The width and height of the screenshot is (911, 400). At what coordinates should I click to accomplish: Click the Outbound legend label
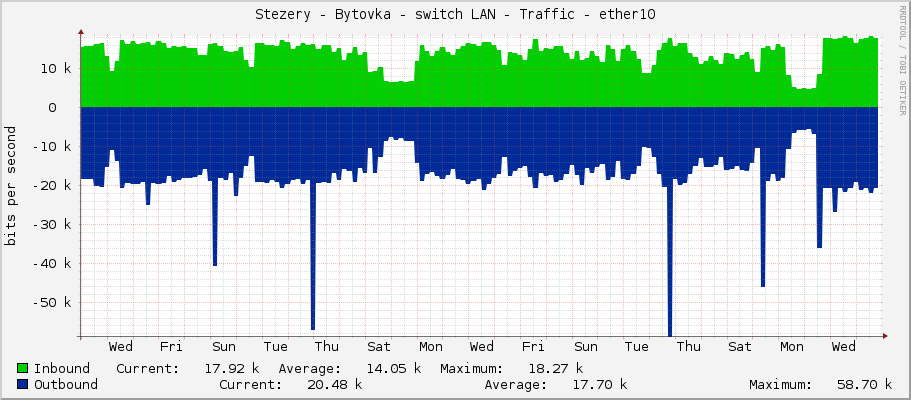click(x=66, y=384)
